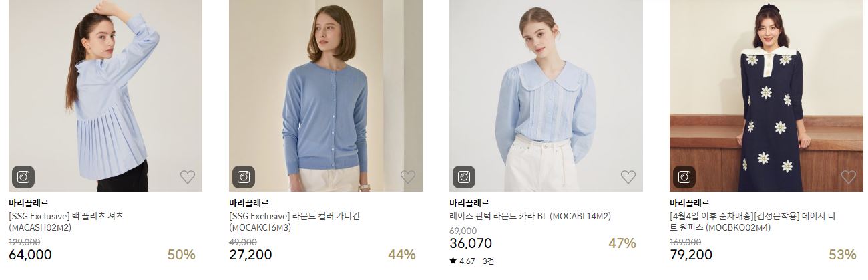The image size is (868, 280).
Task: Toggle the wishlist heart on pleats shirt
Action: coord(188,177)
